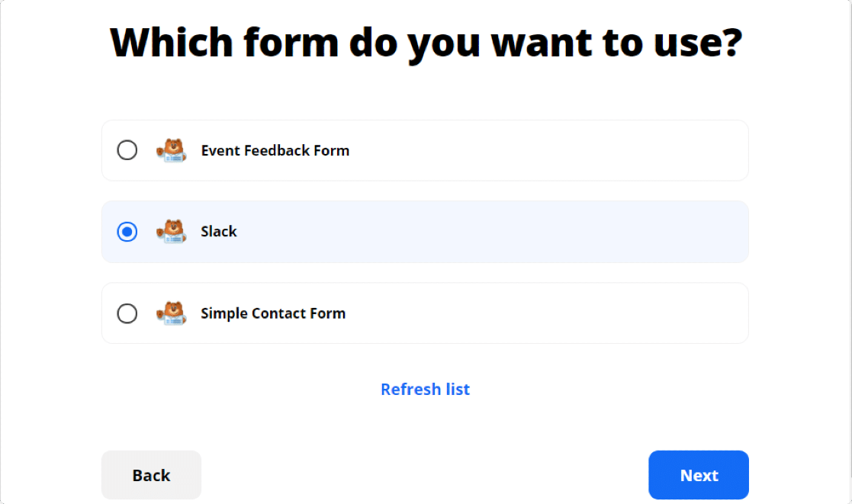Choose the Simple Contact Form radio button
Image resolution: width=852 pixels, height=504 pixels.
coord(127,313)
